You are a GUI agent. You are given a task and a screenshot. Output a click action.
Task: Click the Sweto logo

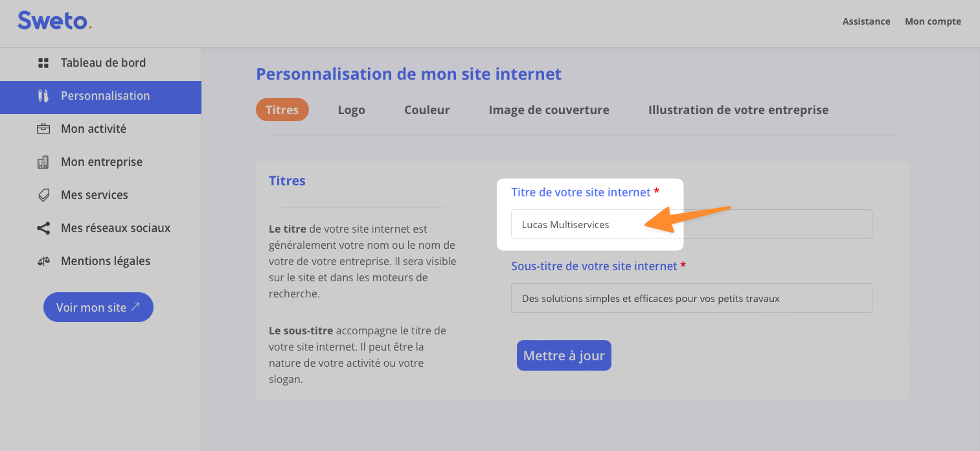[x=54, y=21]
